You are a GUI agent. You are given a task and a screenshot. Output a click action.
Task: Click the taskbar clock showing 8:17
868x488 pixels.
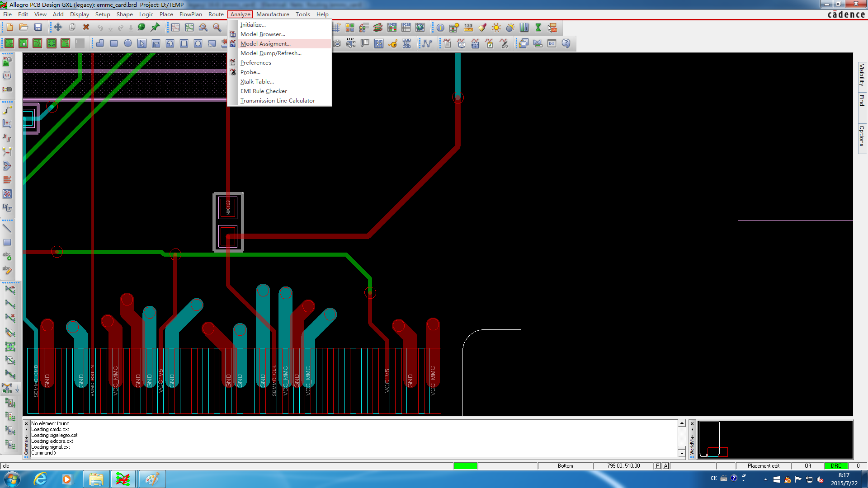tap(844, 479)
